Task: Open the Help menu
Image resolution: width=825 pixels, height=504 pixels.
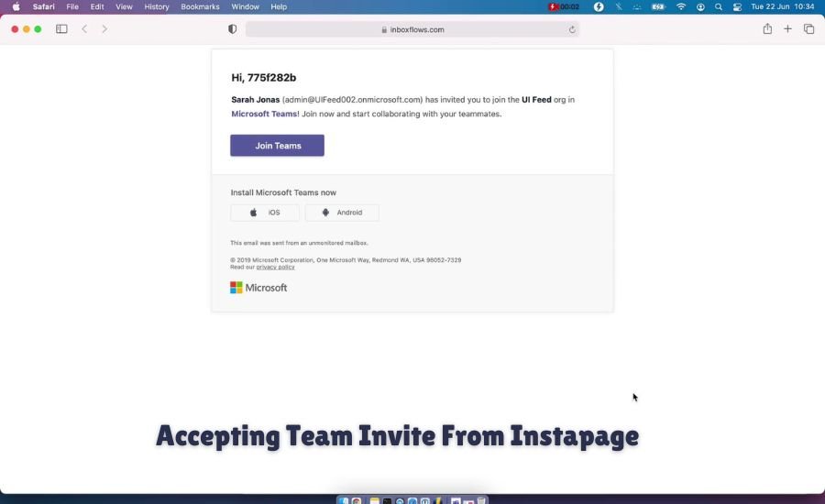Action: tap(279, 6)
